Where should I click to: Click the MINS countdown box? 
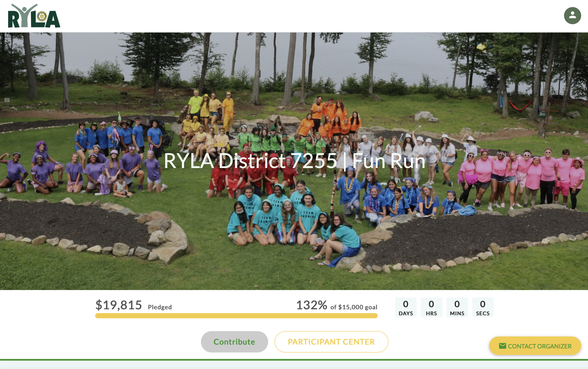457,307
